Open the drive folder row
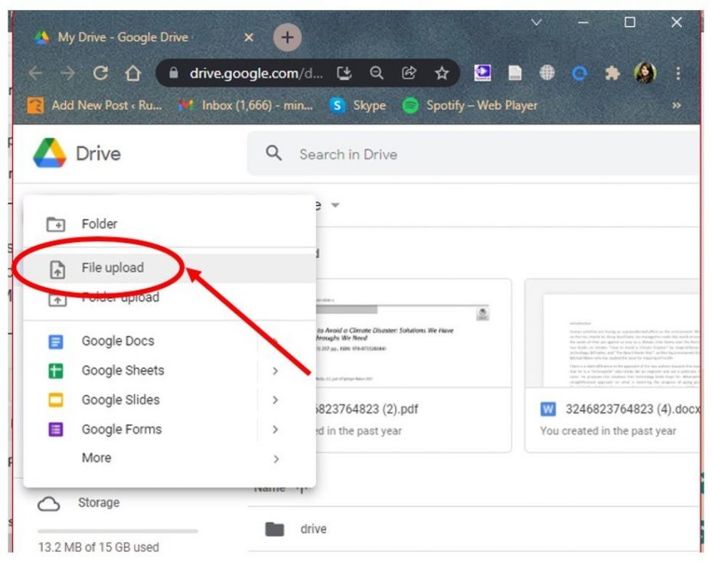Image resolution: width=712 pixels, height=588 pixels. point(473,529)
